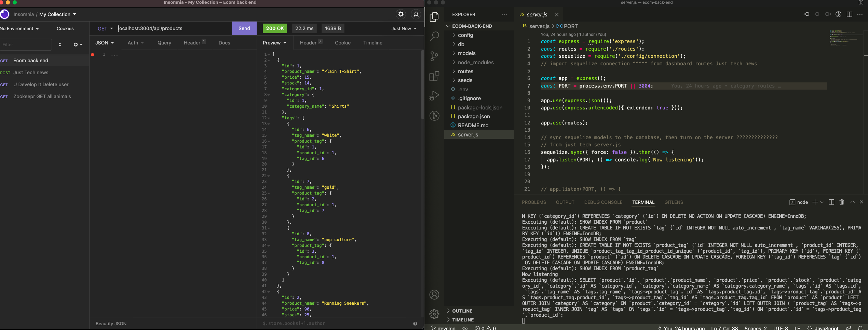Open VS Code Explorer activity icon
Image resolution: width=868 pixels, height=330 pixels.
coord(434,17)
